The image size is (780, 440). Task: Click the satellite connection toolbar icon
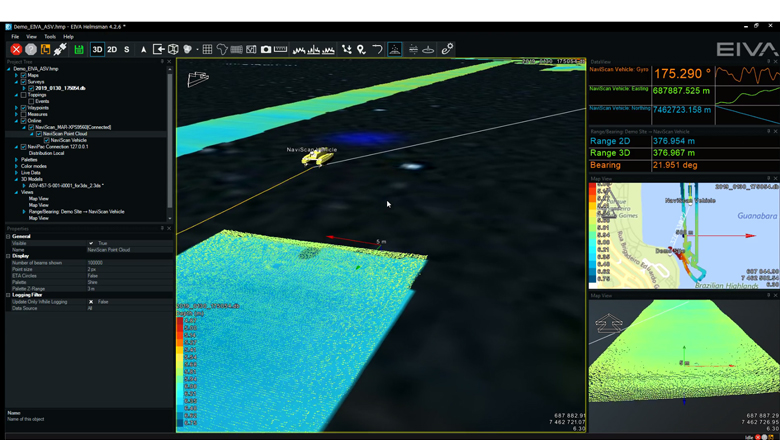coord(60,49)
